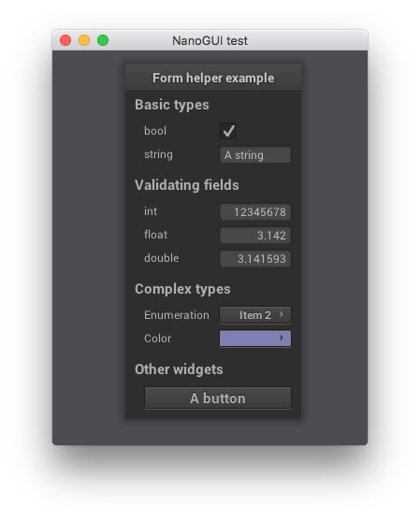This screenshot has width=420, height=520.
Task: Click the "Form helper example" panel header
Action: click(x=213, y=78)
